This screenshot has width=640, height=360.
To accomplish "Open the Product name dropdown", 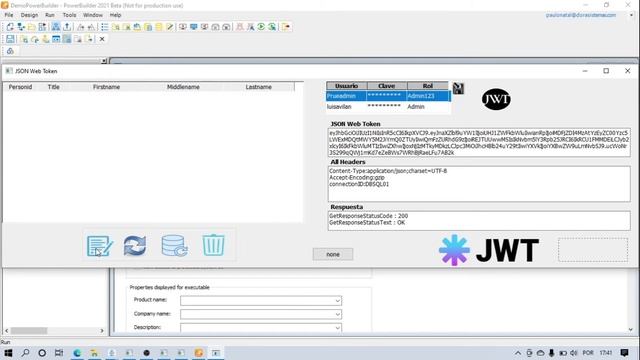I will coord(338,301).
